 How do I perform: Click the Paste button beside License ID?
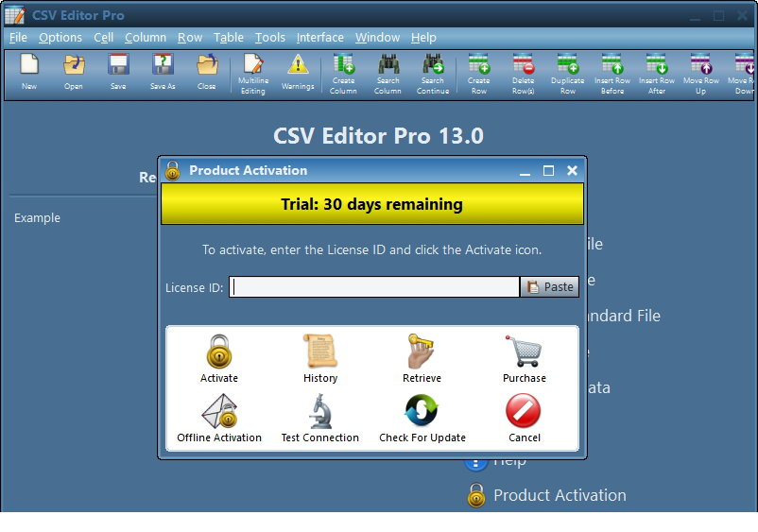pos(550,287)
